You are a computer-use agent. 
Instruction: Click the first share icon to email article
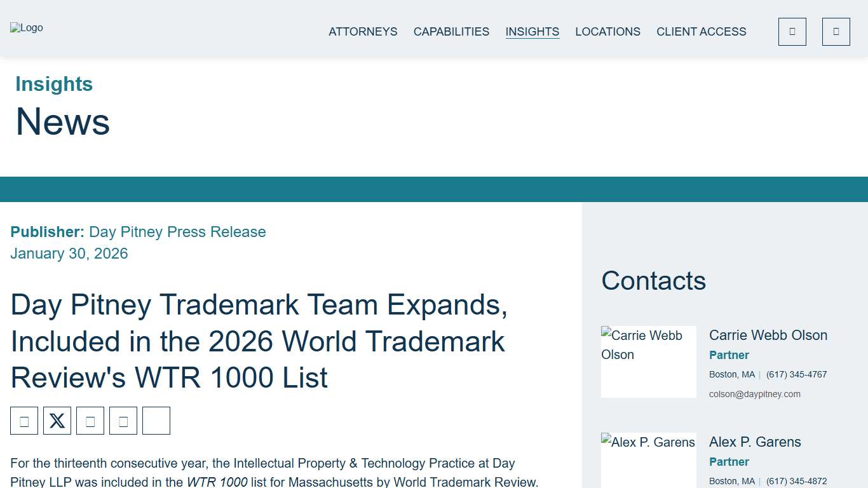tap(24, 420)
